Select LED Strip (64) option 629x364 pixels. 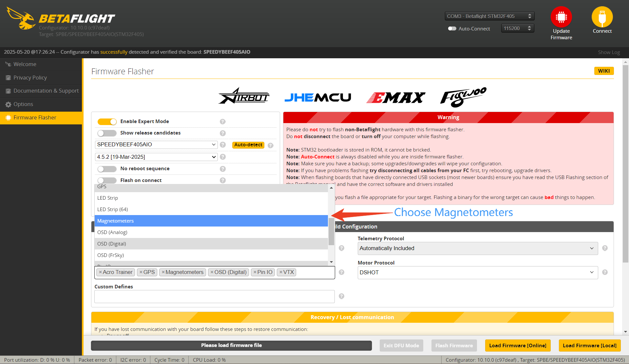coord(211,209)
